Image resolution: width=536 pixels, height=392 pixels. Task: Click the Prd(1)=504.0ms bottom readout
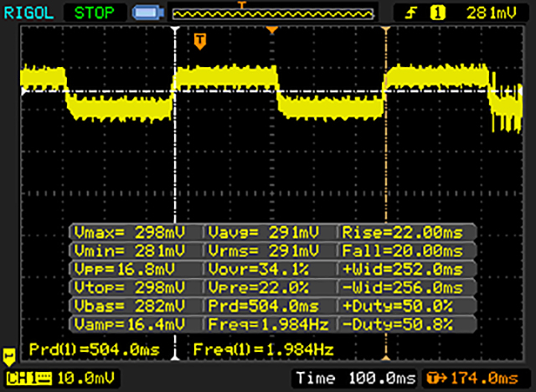coord(95,349)
